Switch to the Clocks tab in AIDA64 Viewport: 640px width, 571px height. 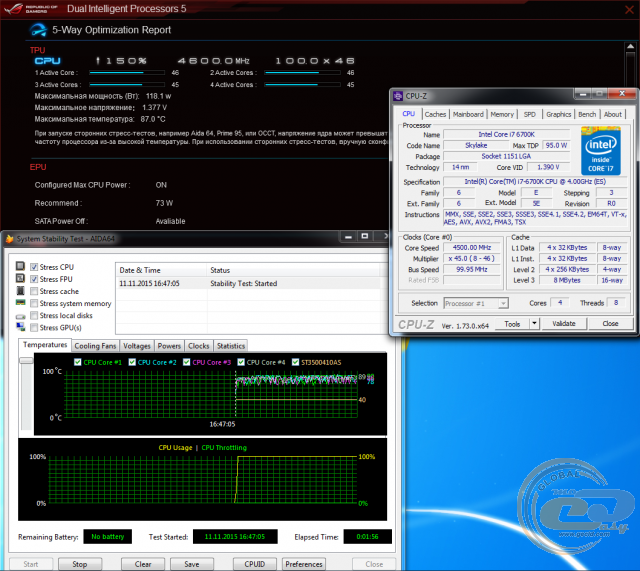click(198, 346)
